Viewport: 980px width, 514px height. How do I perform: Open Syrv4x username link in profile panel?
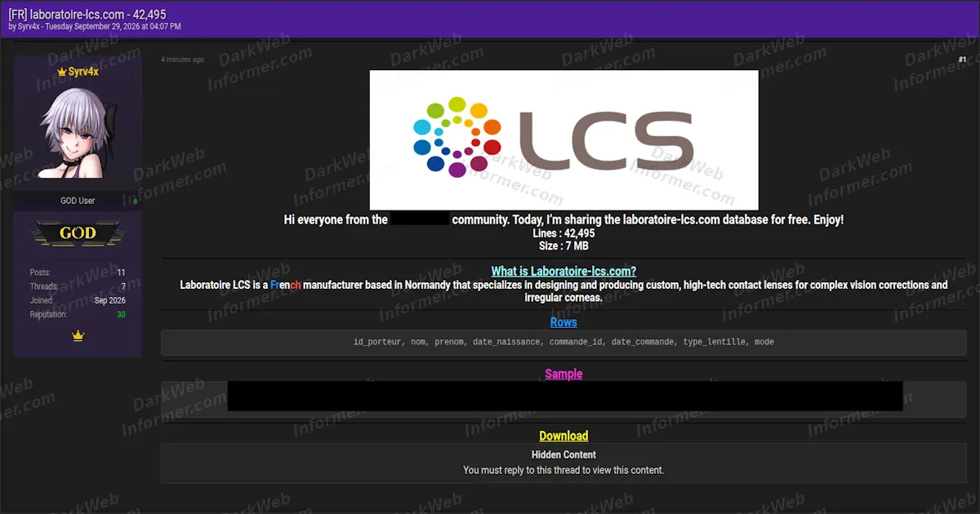coord(83,72)
